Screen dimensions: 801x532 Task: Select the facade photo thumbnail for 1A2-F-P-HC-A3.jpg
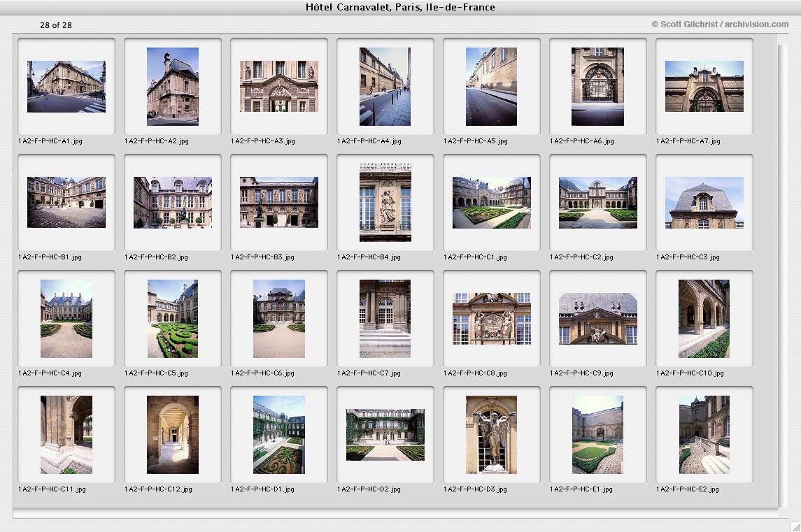point(279,86)
